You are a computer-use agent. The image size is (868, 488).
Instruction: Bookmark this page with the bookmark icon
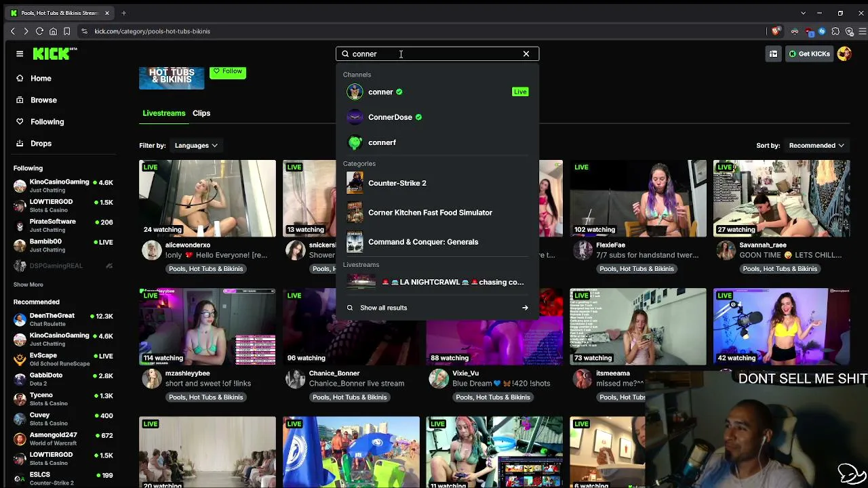click(x=66, y=31)
